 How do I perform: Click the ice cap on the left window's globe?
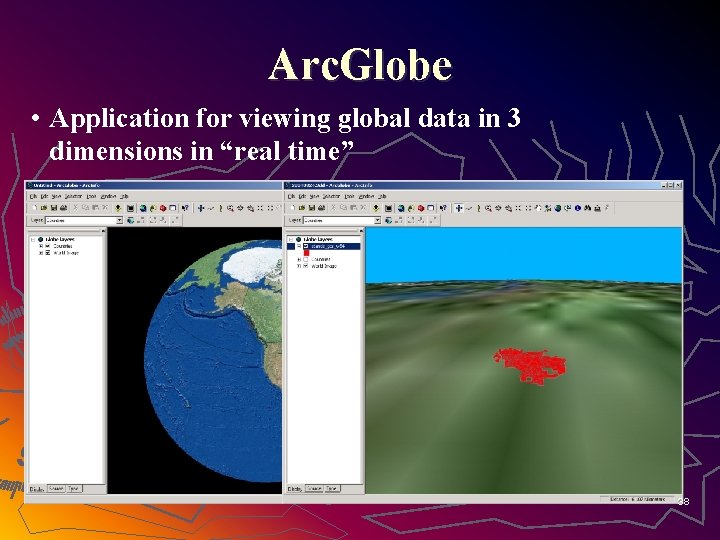coord(252,264)
